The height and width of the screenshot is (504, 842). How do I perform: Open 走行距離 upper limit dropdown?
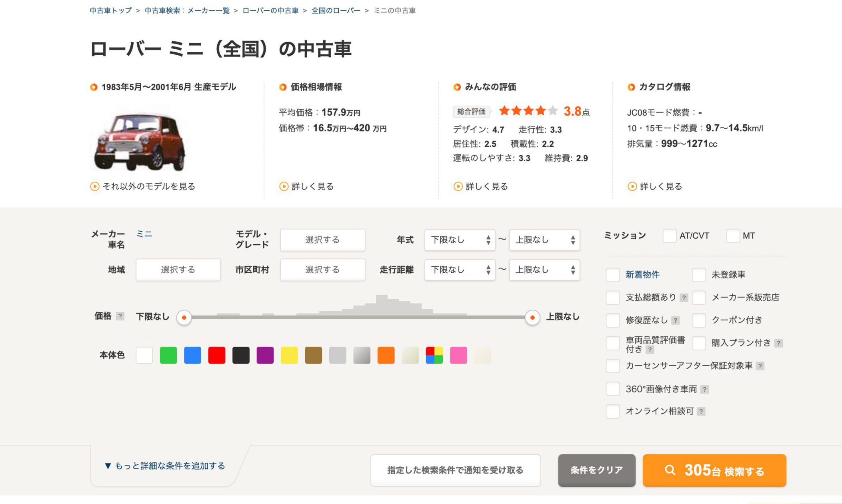[x=544, y=270]
